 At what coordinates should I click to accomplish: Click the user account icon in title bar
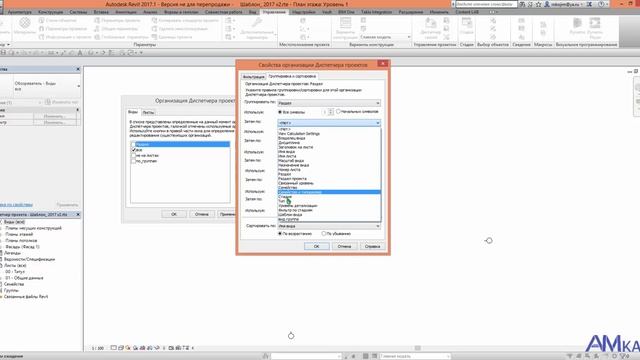[x=547, y=4]
